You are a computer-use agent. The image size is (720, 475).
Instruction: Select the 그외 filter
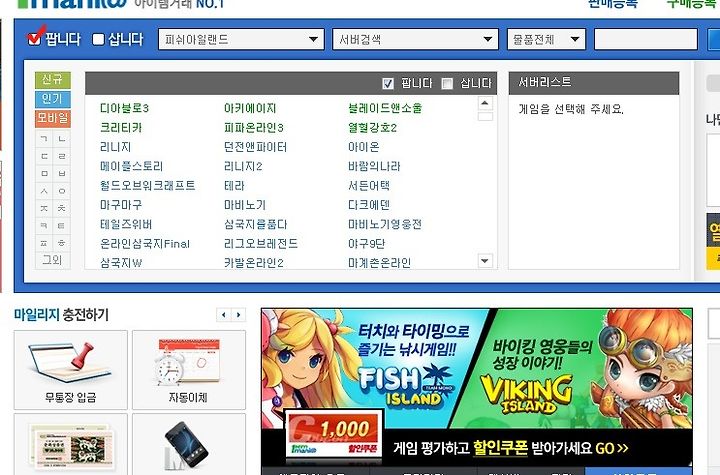[53, 260]
